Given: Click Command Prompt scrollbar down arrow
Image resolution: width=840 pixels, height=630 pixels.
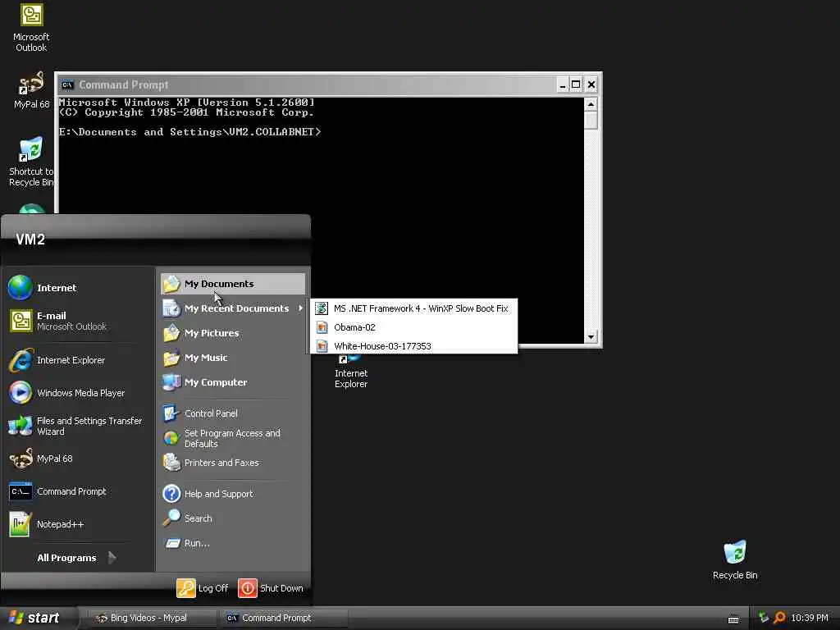Looking at the screenshot, I should (591, 337).
